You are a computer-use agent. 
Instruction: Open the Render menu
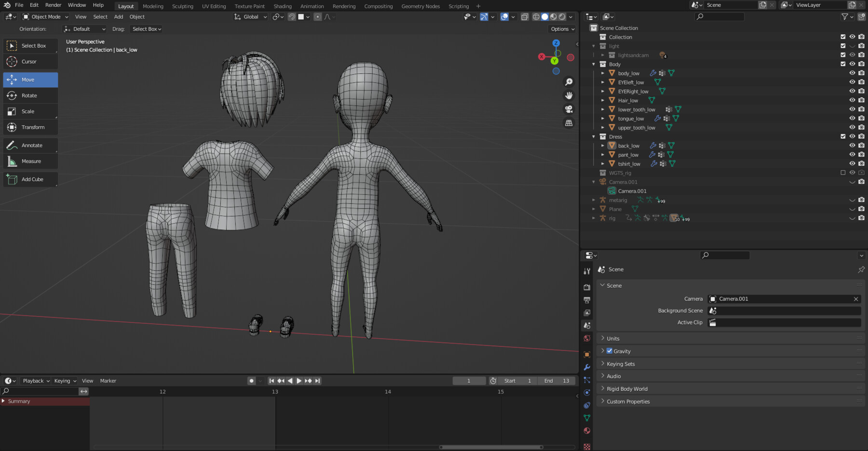point(53,5)
